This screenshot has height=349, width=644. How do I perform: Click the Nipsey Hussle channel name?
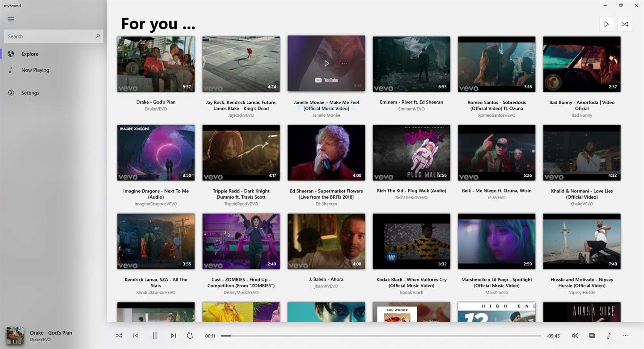pos(582,292)
